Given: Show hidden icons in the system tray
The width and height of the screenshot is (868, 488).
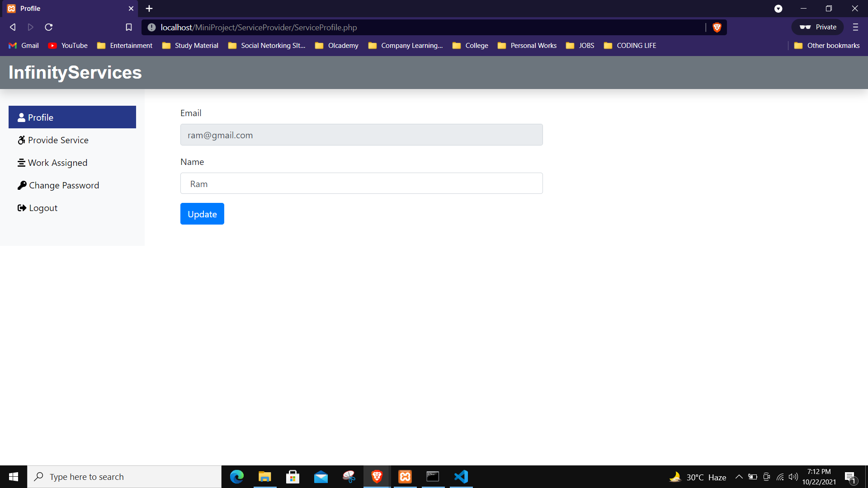Looking at the screenshot, I should [x=740, y=476].
